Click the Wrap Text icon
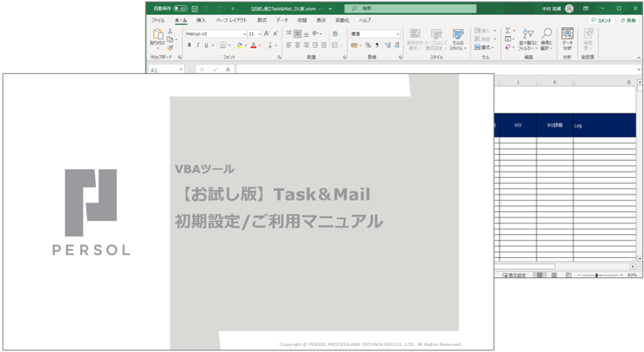The image size is (644, 352). tap(335, 33)
